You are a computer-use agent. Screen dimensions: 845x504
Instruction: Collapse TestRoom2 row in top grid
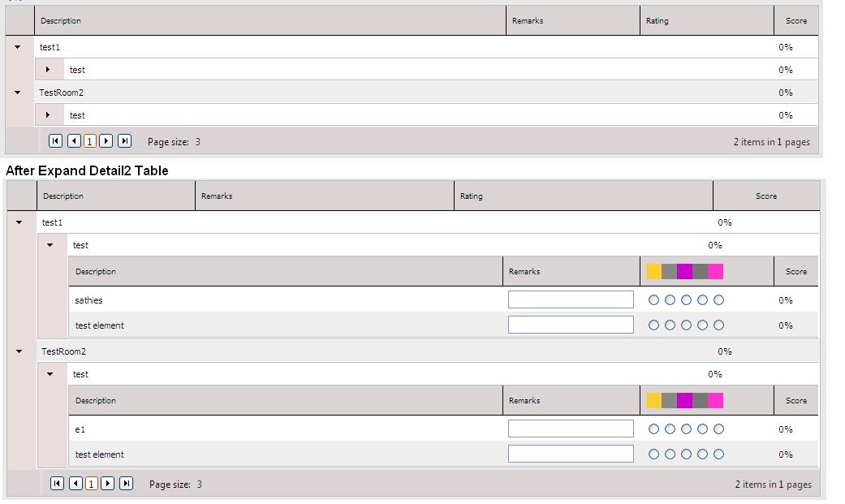pos(18,93)
